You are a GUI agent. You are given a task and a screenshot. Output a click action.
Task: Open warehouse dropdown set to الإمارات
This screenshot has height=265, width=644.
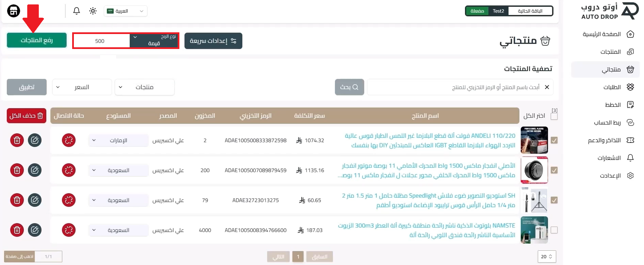tap(118, 140)
